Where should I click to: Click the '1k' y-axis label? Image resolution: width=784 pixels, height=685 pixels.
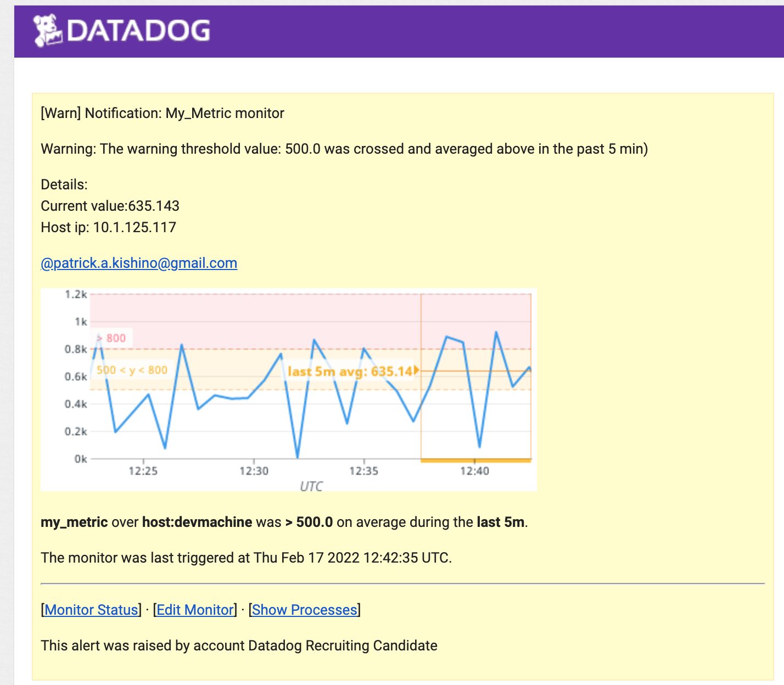click(x=81, y=322)
